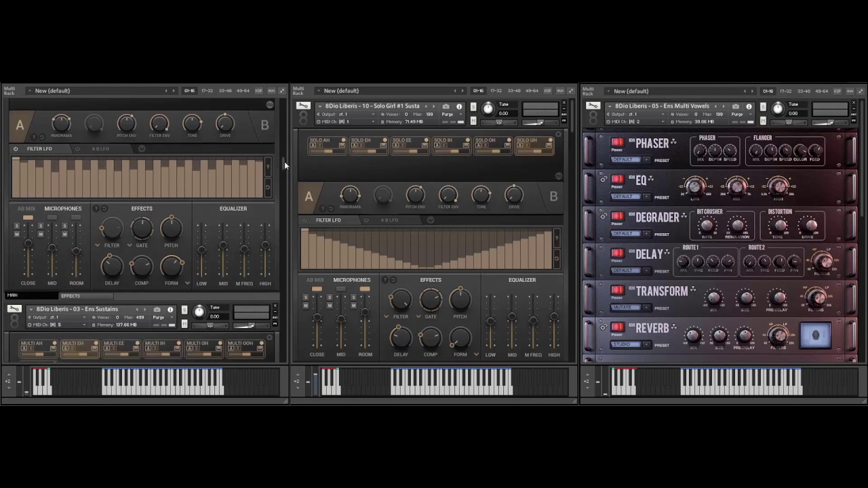Open info icon on Solo Girl #1 header
868x488 pixels.
pos(459,106)
